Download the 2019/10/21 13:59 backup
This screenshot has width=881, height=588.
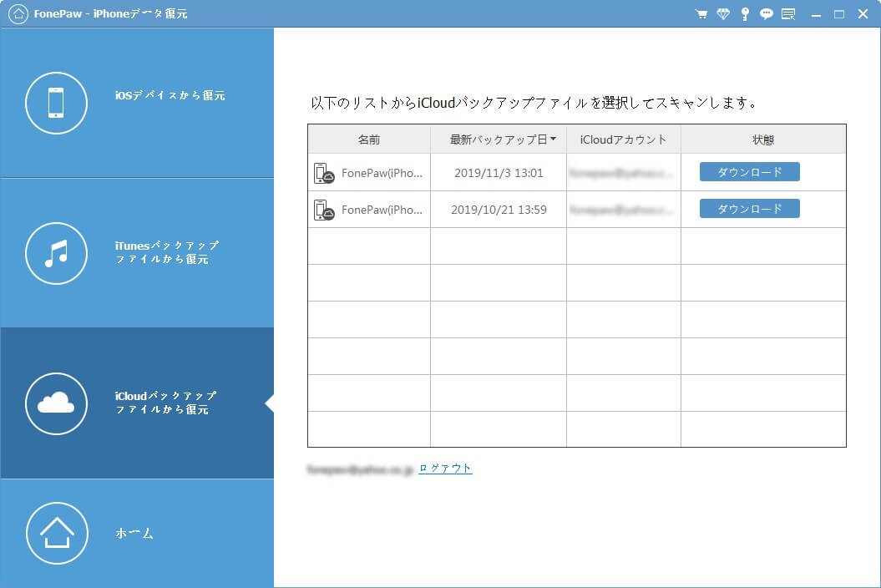click(750, 209)
